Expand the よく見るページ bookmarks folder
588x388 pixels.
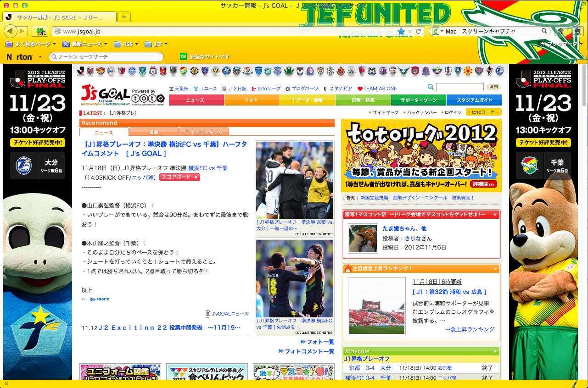pyautogui.click(x=31, y=44)
